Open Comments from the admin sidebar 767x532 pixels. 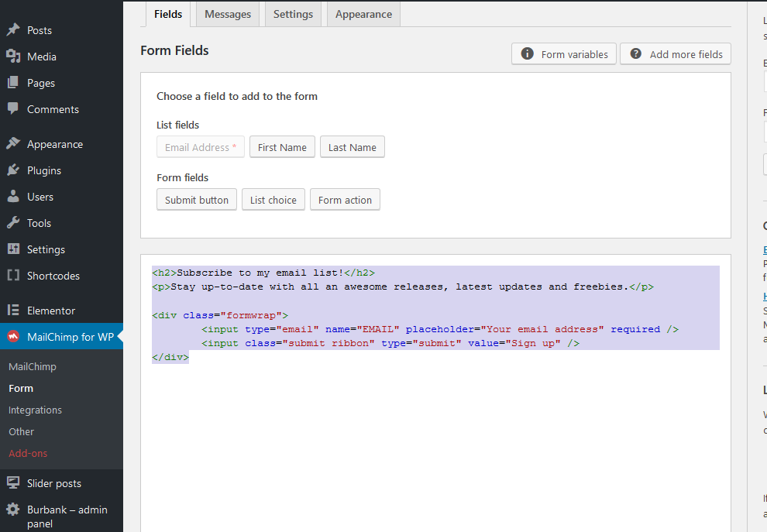pos(13,109)
